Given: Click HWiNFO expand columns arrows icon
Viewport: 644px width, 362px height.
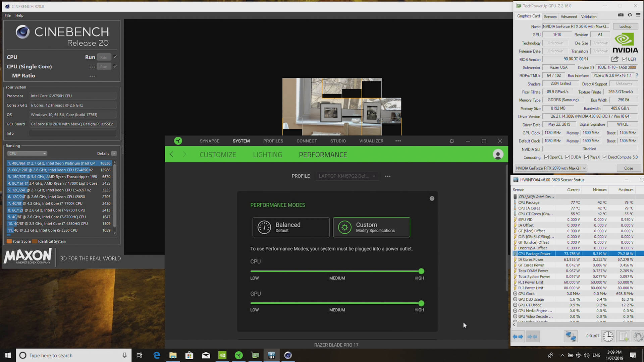Looking at the screenshot, I should coord(518,337).
